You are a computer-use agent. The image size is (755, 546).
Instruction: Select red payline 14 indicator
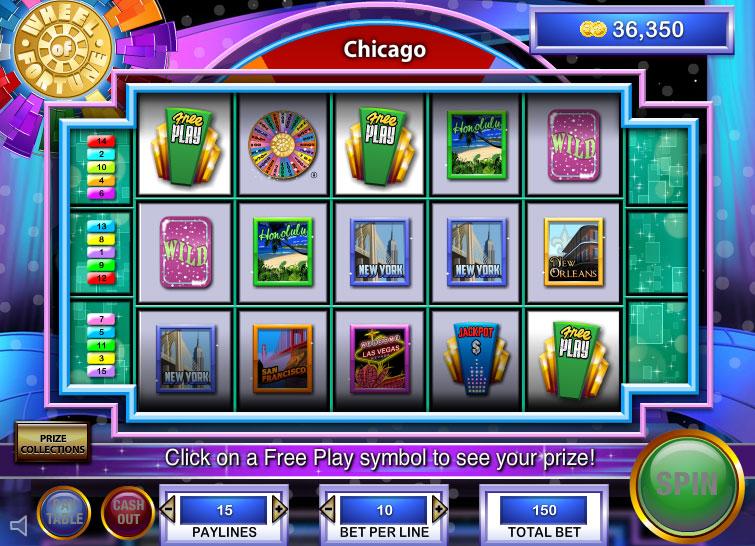point(101,141)
